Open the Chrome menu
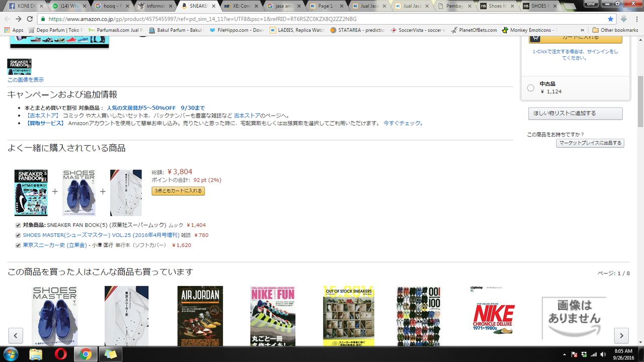The image size is (644, 362). [636, 19]
